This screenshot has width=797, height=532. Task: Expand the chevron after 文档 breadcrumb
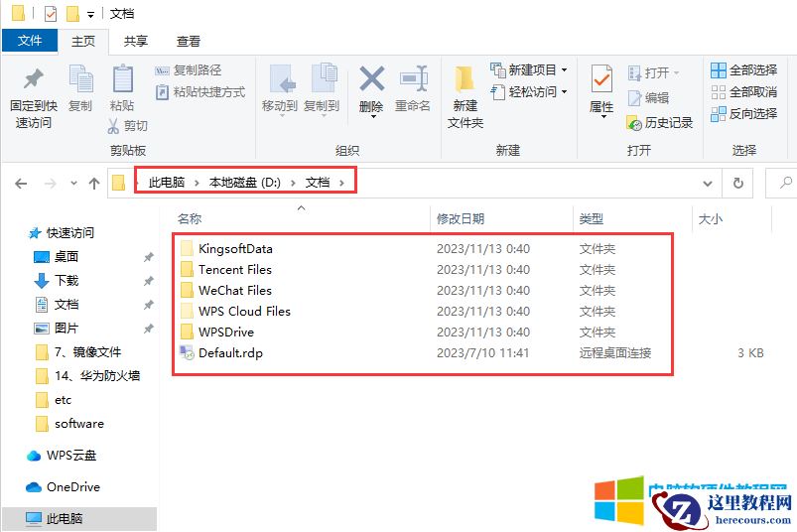click(341, 183)
